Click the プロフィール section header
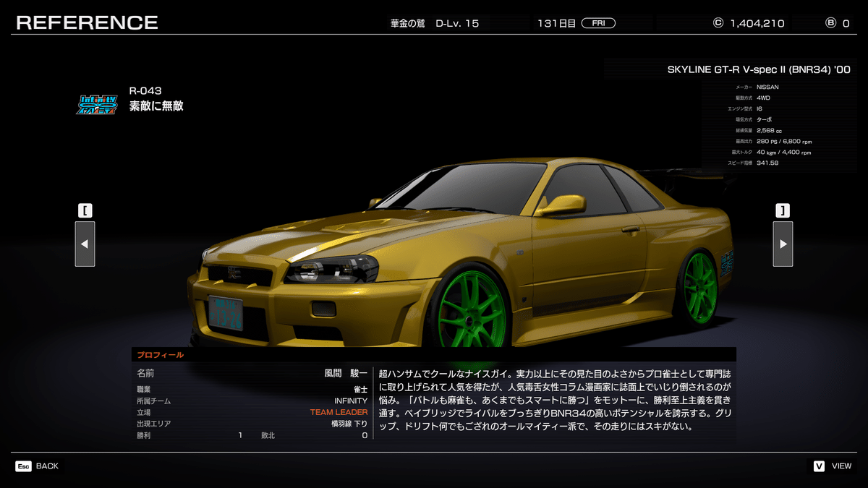868x488 pixels. 161,355
